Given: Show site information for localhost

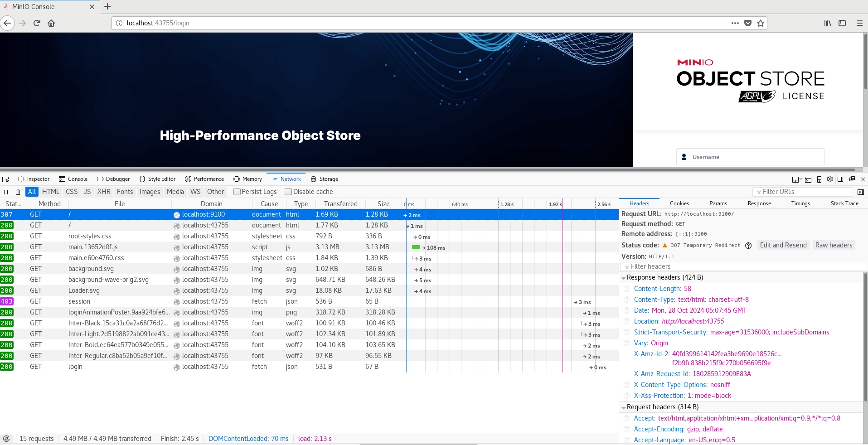Looking at the screenshot, I should 119,23.
